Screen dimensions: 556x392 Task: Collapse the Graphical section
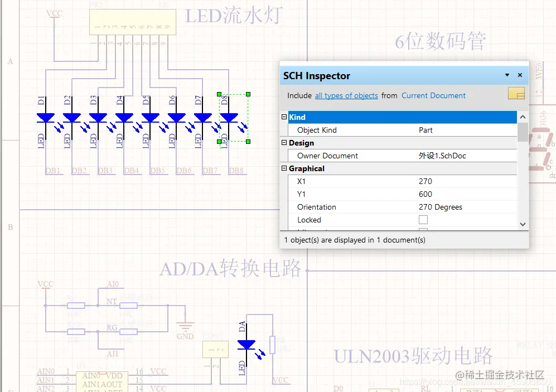pyautogui.click(x=284, y=168)
